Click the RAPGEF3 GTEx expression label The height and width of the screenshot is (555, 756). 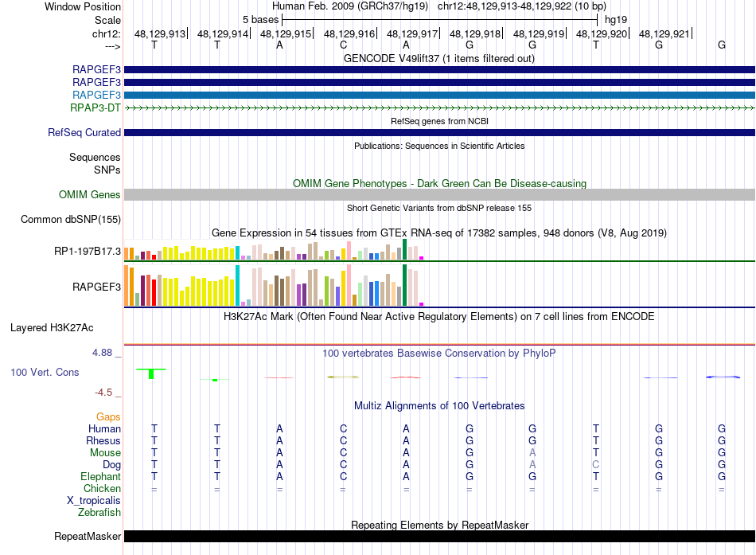(96, 287)
